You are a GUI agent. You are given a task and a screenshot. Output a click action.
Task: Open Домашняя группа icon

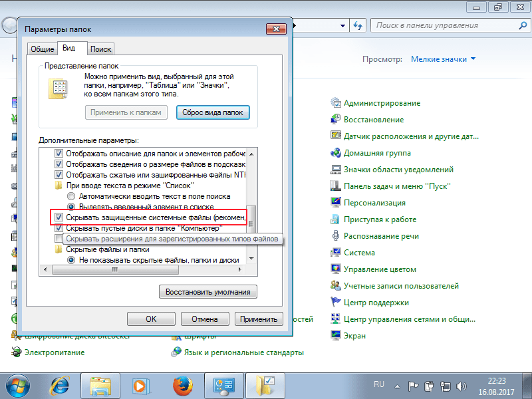click(x=336, y=153)
